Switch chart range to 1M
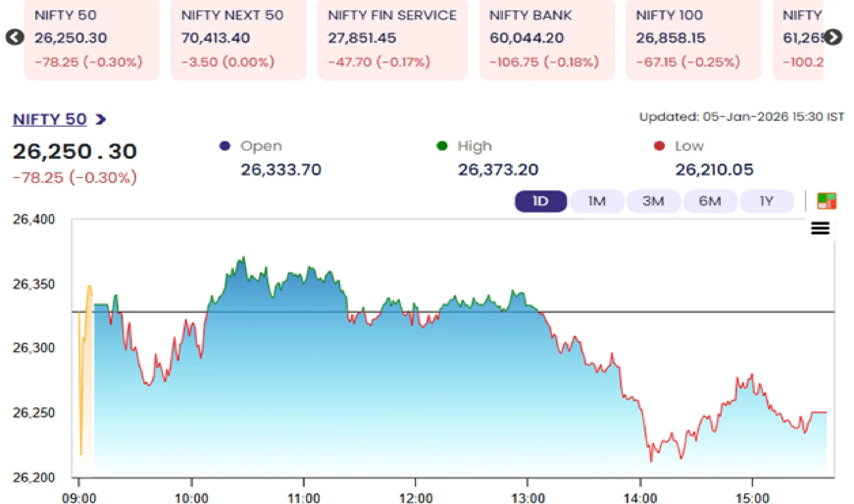 (597, 201)
